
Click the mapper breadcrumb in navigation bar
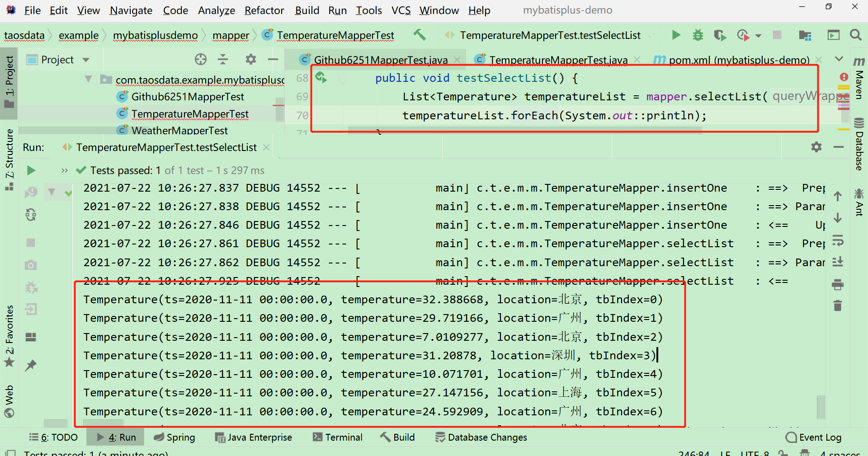[231, 35]
